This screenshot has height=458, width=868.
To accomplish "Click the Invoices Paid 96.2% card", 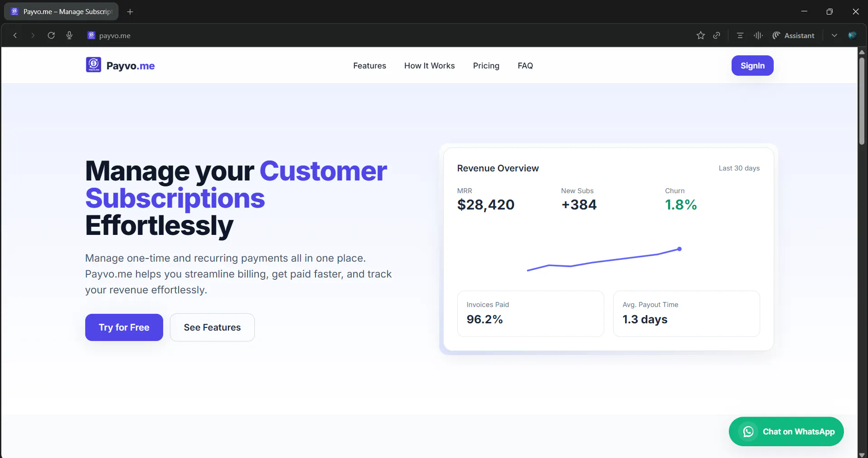I will 531,314.
